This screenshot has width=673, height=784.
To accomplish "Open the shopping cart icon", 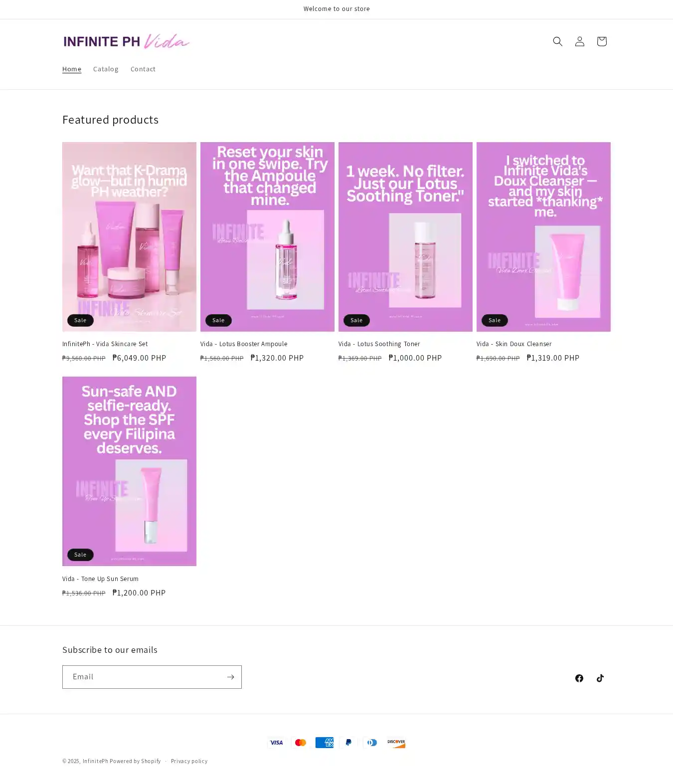I will pyautogui.click(x=601, y=41).
